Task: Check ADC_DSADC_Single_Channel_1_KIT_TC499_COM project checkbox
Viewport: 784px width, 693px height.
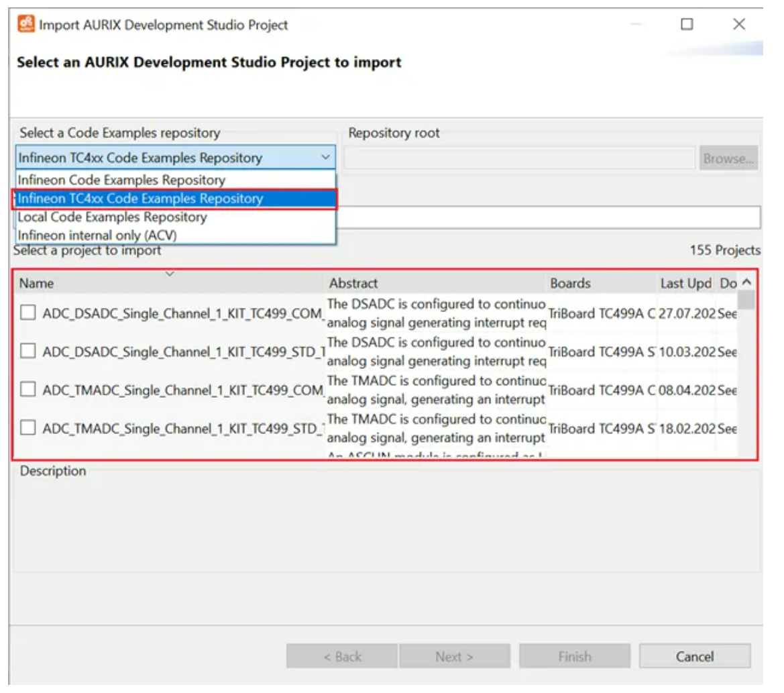Action: coord(28,313)
